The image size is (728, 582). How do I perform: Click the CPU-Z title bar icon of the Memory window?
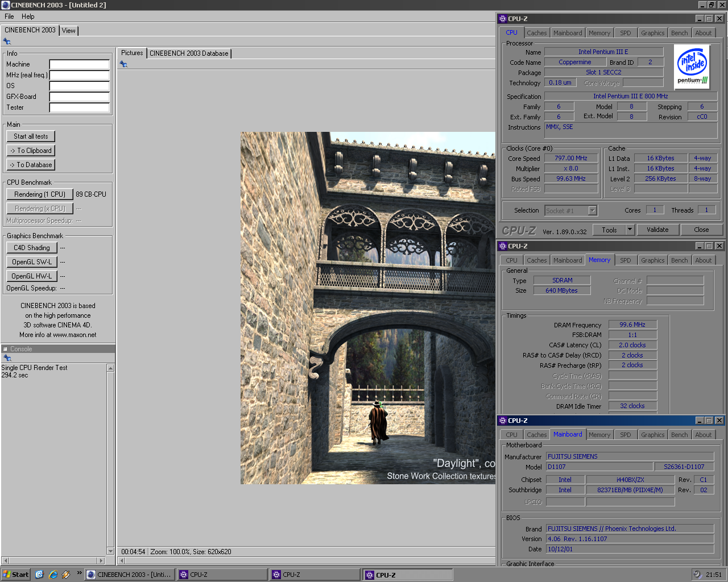503,246
